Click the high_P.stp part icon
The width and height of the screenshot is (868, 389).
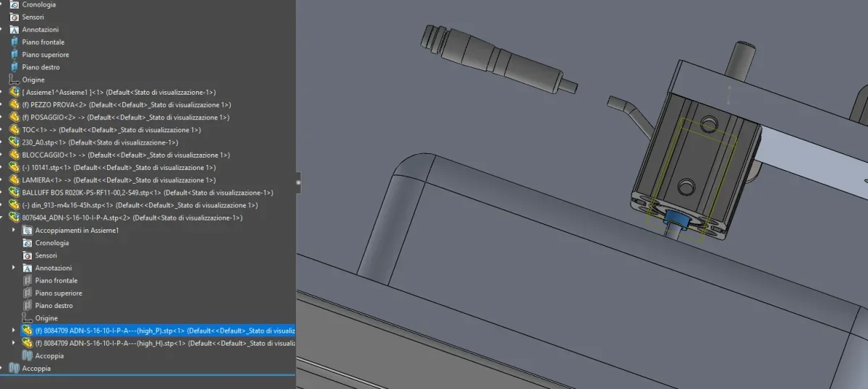pyautogui.click(x=27, y=330)
